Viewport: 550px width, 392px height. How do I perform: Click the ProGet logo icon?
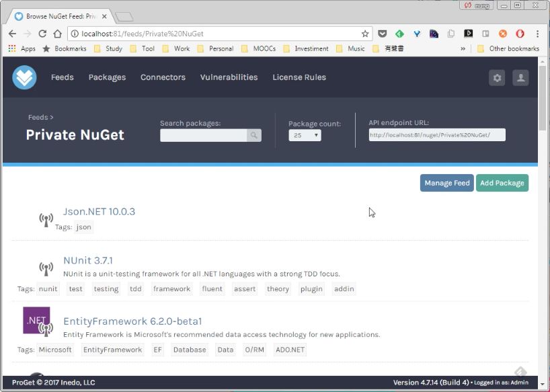25,77
